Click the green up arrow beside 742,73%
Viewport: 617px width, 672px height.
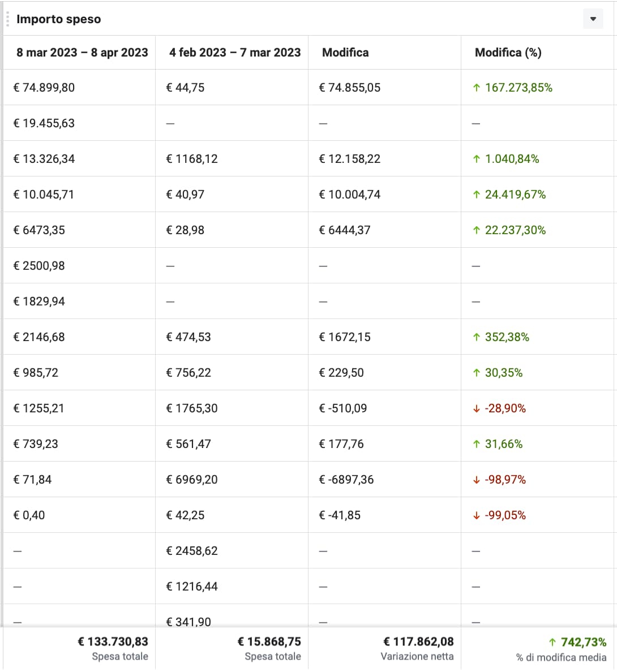click(552, 642)
